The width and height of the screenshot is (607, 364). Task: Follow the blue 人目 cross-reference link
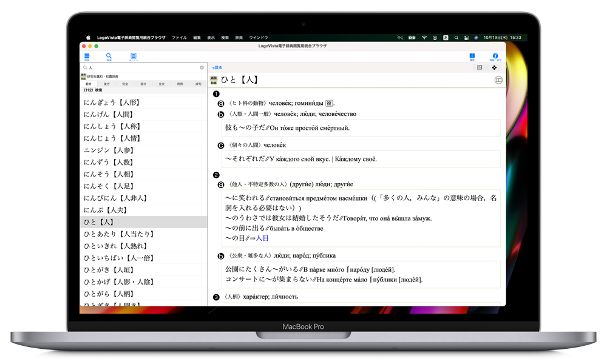[x=262, y=238]
